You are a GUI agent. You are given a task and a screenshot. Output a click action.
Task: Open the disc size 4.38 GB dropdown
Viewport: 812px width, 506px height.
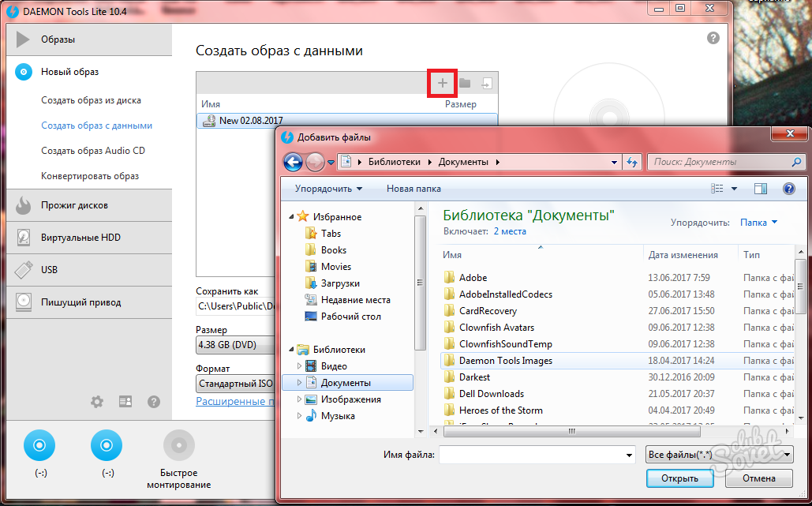coord(235,345)
